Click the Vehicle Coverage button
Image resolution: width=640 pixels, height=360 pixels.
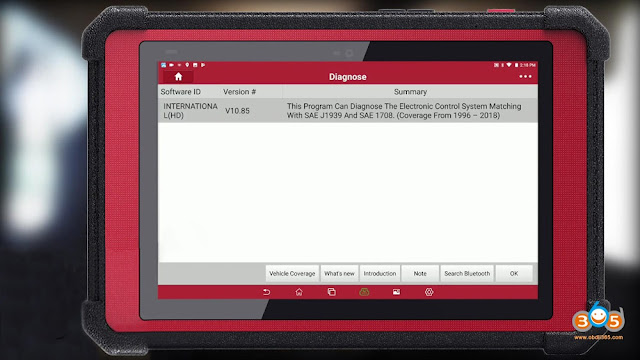[292, 273]
